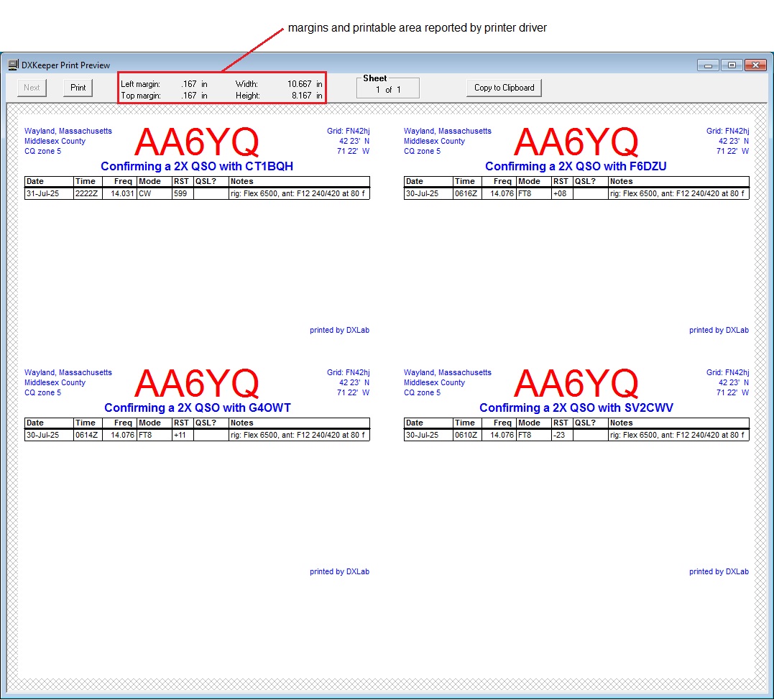Click 'Confirming a 2X QSO with CT1BQH' heading
Image resolution: width=774 pixels, height=700 pixels.
(x=197, y=166)
